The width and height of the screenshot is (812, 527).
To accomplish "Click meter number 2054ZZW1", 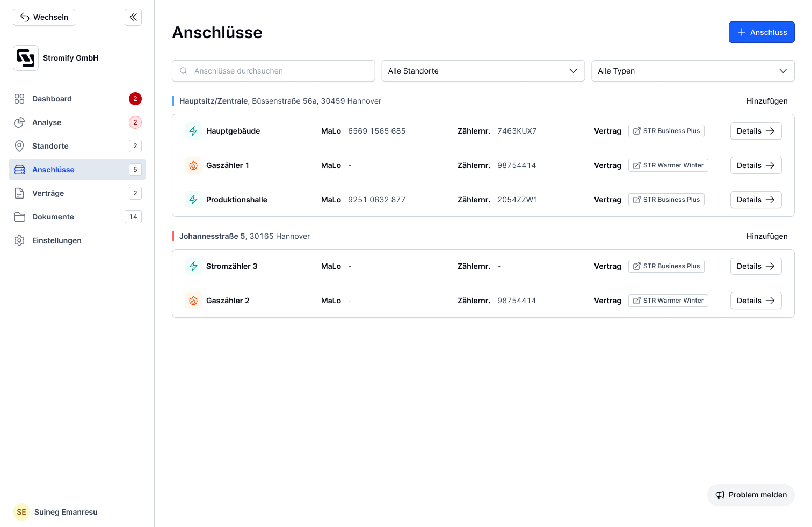I will [x=518, y=200].
